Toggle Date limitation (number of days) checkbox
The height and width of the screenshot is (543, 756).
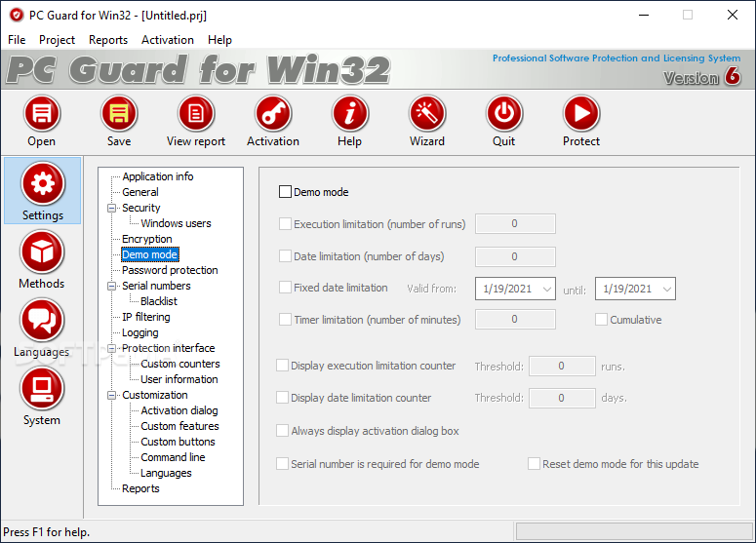[x=285, y=255]
